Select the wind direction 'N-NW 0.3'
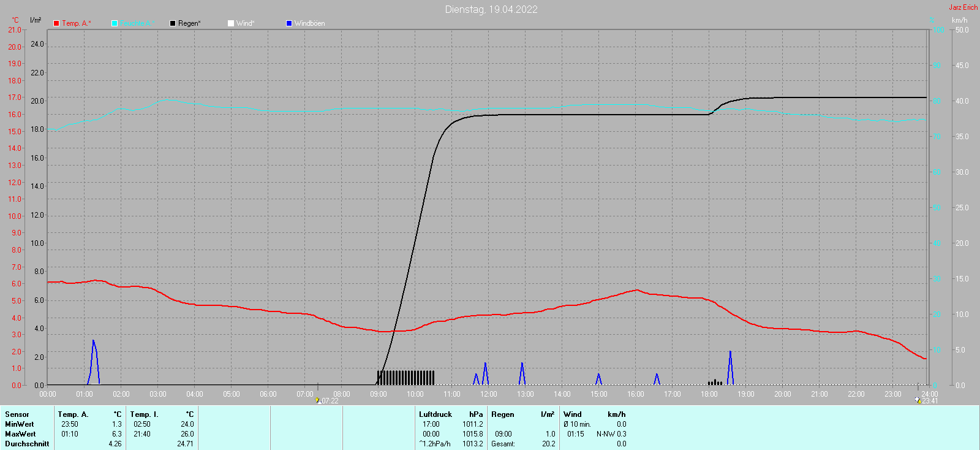Screen dimensions: 980x450 pos(611,434)
